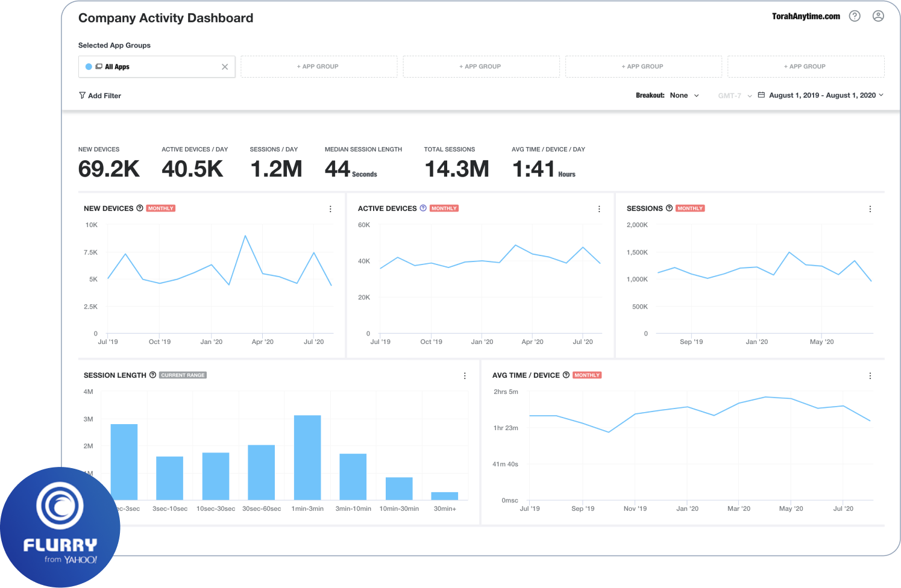
Task: Click MONTHLY badge on Avg Time / Device
Action: (x=587, y=375)
